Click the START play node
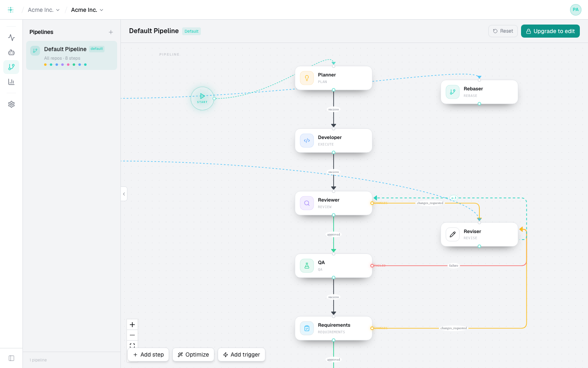 click(203, 98)
